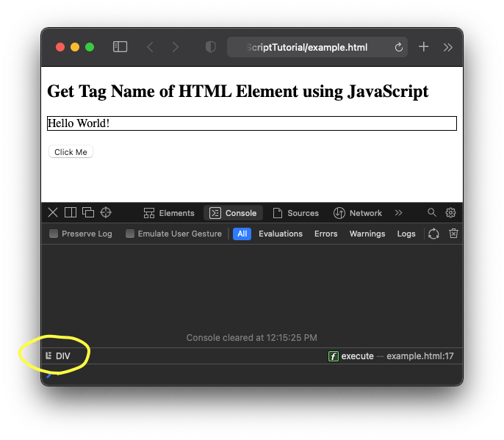Switch to the Console tab
This screenshot has width=504, height=440.
pos(233,213)
